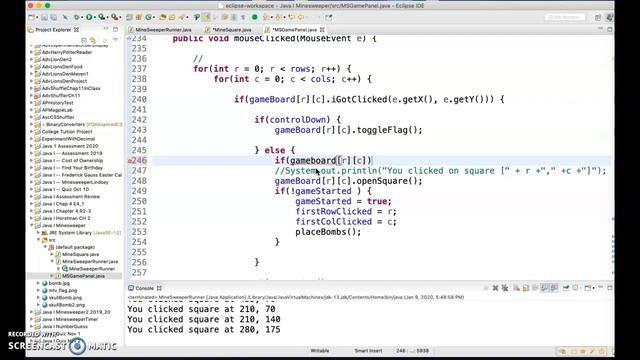Click the Open Perspective icon at top right

click(x=598, y=17)
